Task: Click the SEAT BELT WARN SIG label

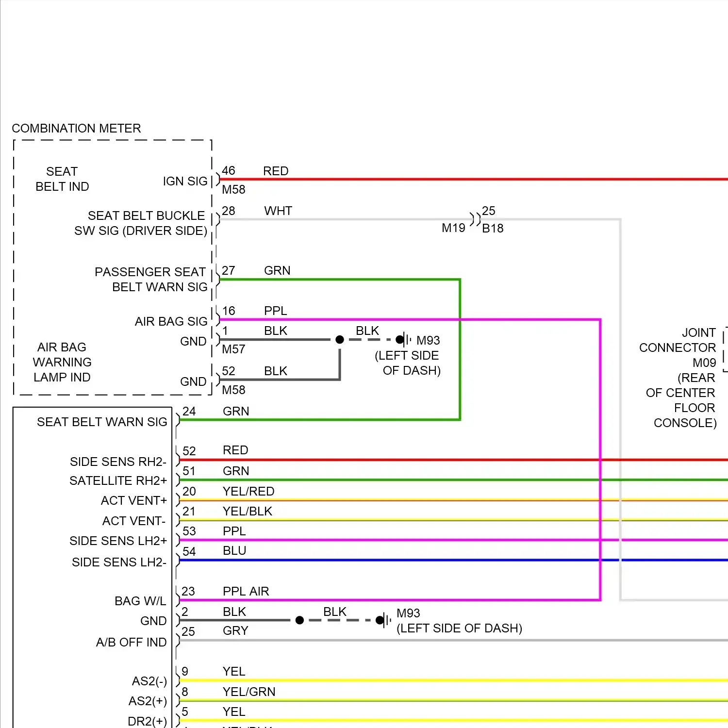Action: 102,422
